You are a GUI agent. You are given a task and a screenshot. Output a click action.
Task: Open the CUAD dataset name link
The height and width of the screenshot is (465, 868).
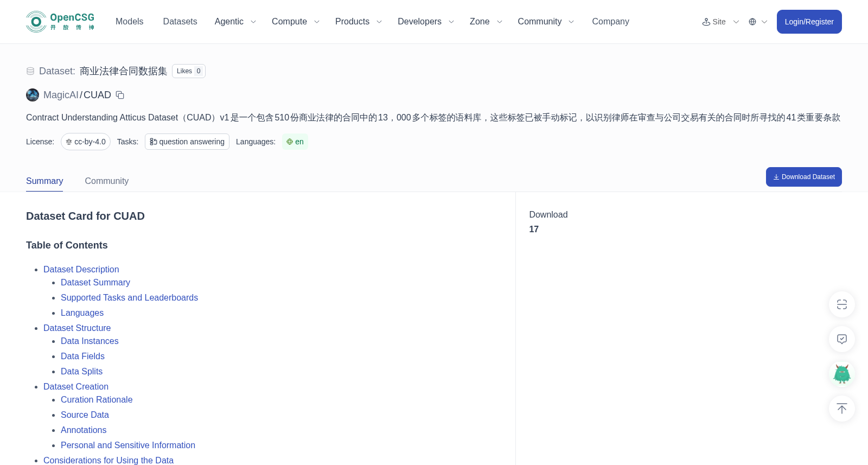[x=97, y=95]
